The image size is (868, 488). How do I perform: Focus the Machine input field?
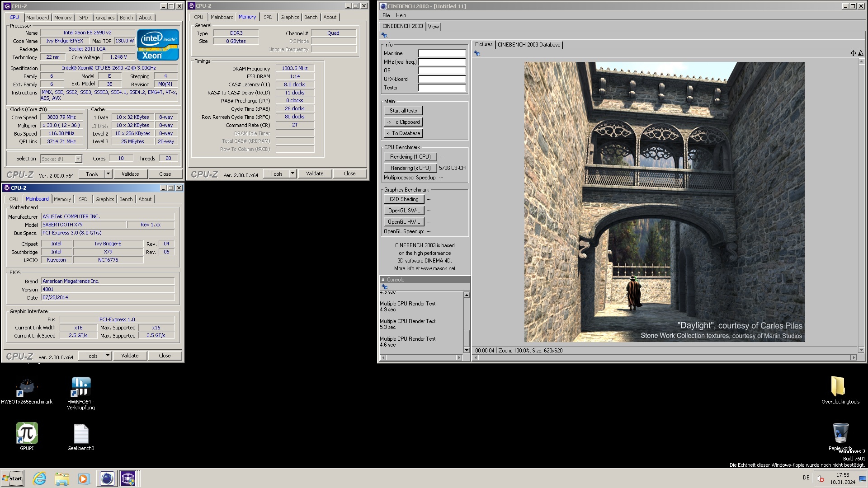pos(441,53)
